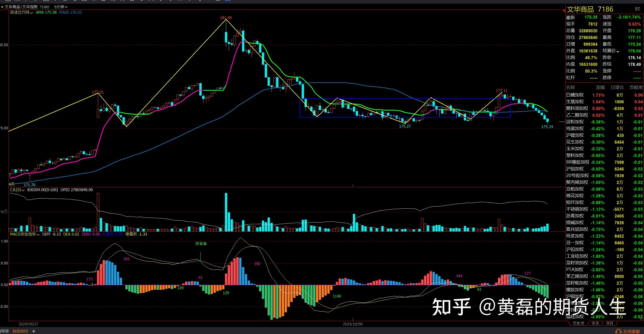Switch to the 领涨 tab
The width and height of the screenshot is (644, 334).
[x=595, y=323]
